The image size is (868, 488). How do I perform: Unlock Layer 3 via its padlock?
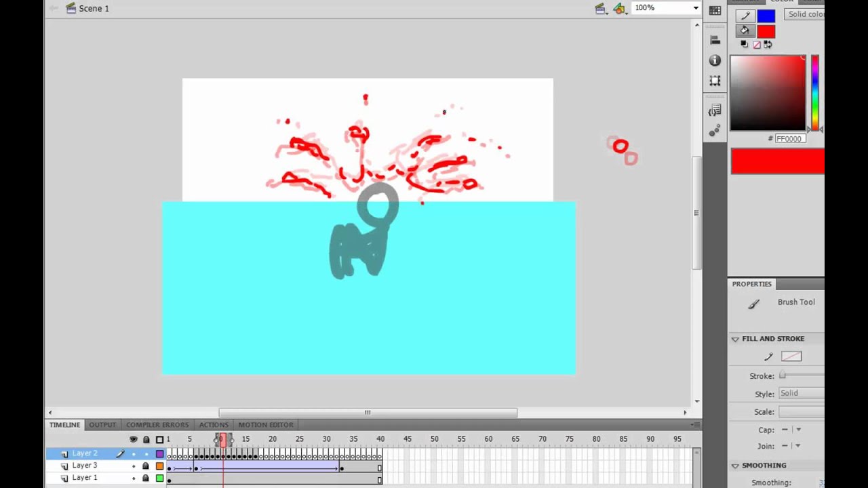click(146, 466)
